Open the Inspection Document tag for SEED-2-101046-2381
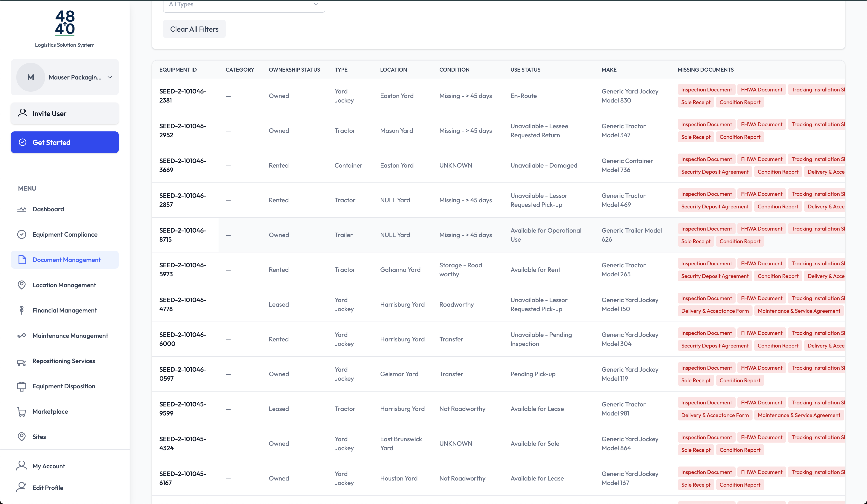867x504 pixels. [x=706, y=89]
